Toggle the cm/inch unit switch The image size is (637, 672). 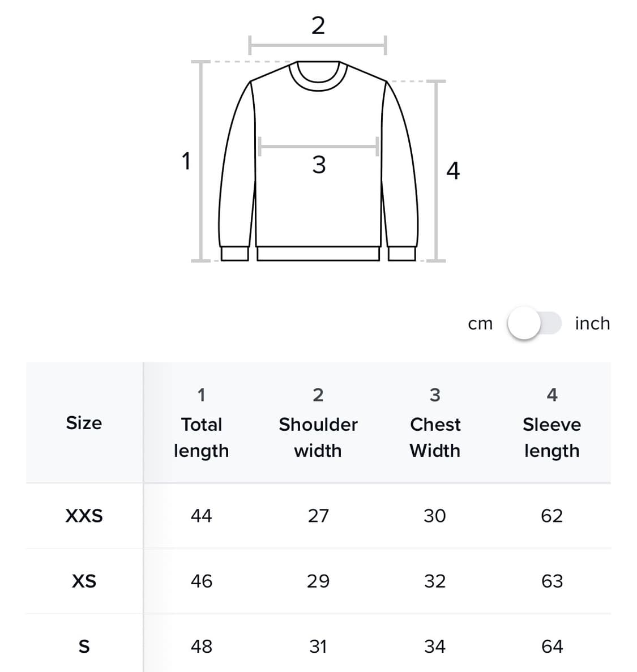tap(533, 323)
